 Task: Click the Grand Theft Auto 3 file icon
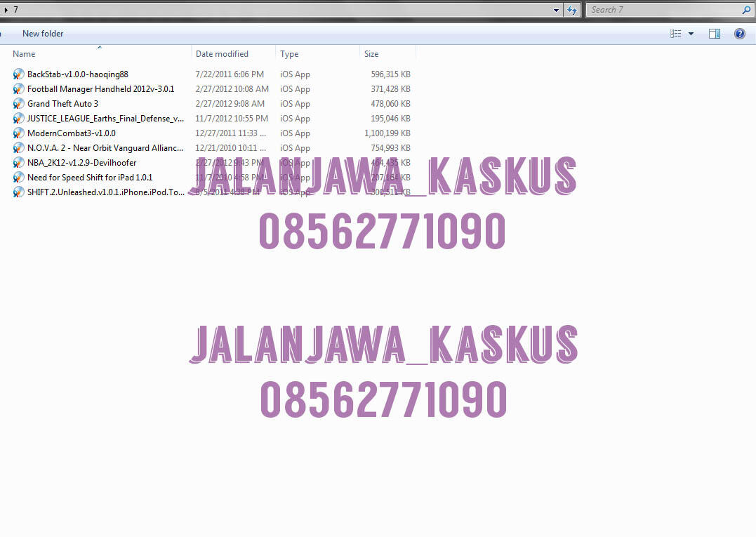[x=18, y=104]
